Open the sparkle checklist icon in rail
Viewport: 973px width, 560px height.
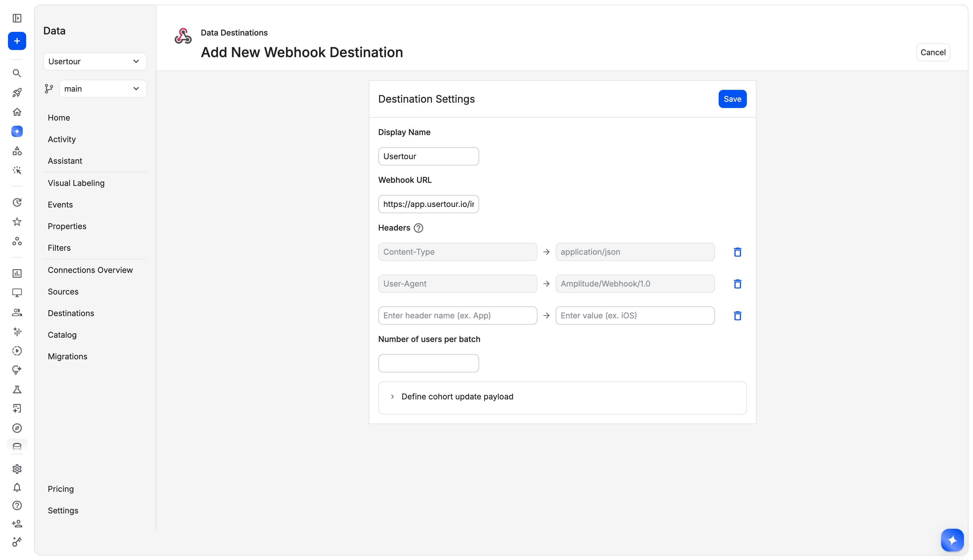17,408
